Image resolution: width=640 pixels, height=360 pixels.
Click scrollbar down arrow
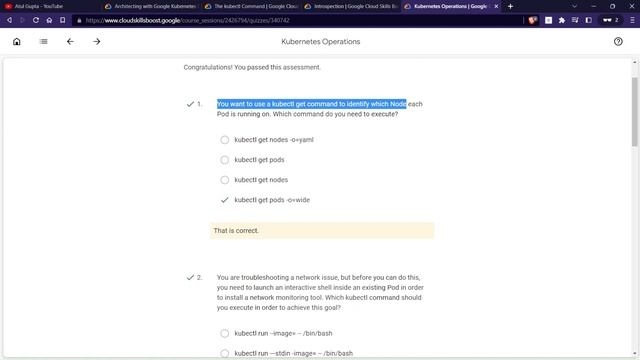point(634,353)
